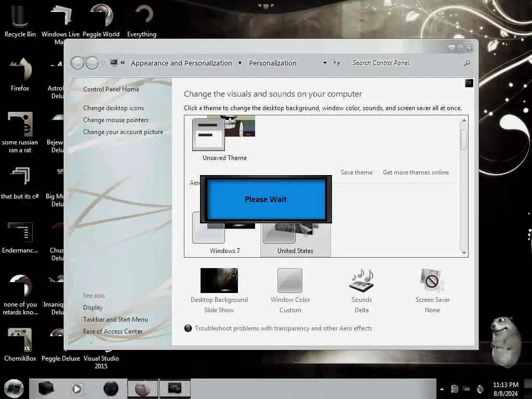Screen dimensions: 532x399
Task: Open Window Color Custom swatch
Action: pyautogui.click(x=290, y=290)
